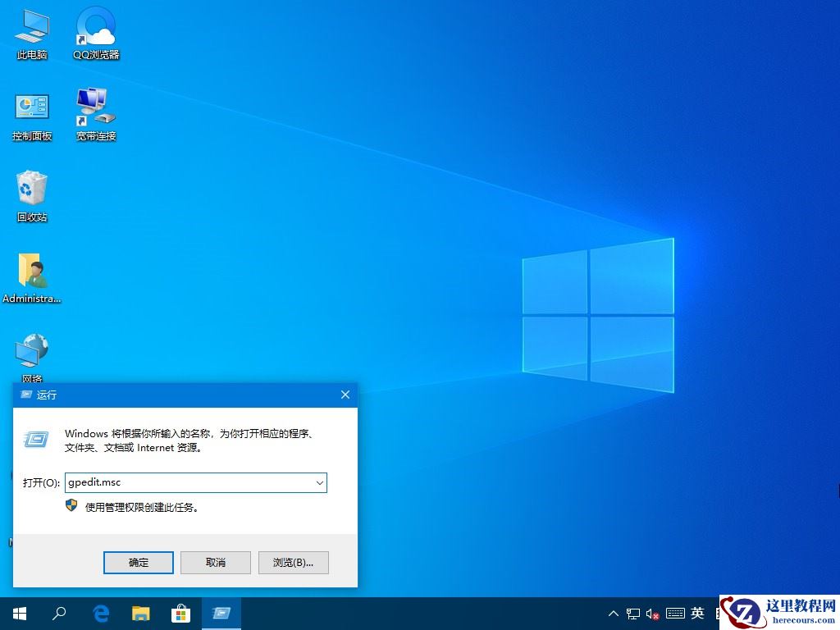This screenshot has height=630, width=840.
Task: Click the UAC shield icon in the Run dialog
Action: click(x=72, y=506)
